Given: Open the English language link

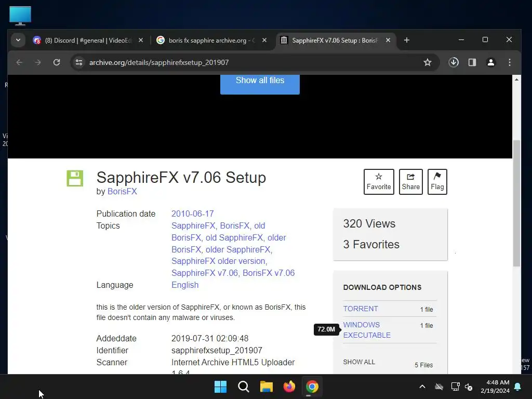Looking at the screenshot, I should pyautogui.click(x=185, y=285).
